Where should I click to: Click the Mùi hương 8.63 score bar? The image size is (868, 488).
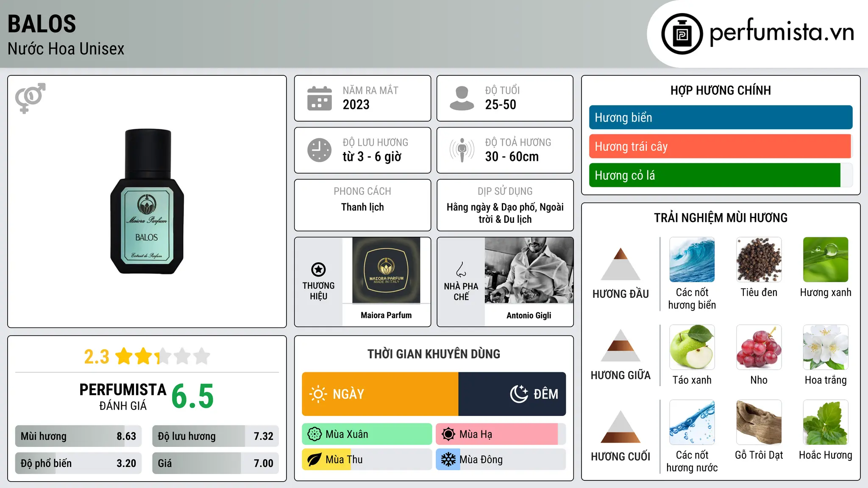tap(78, 436)
